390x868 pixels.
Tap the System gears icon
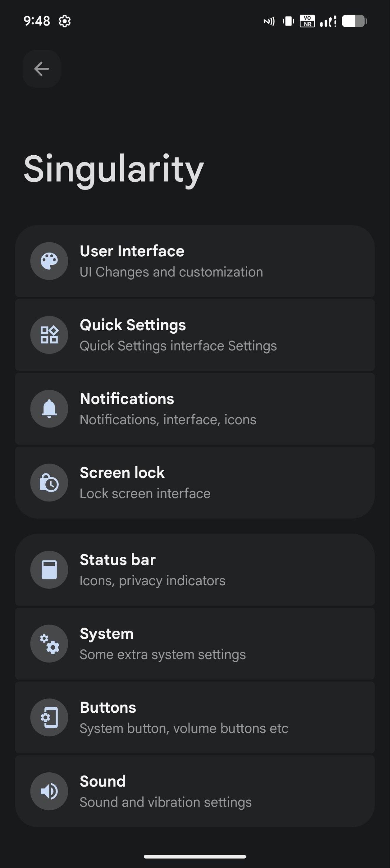pyautogui.click(x=49, y=644)
